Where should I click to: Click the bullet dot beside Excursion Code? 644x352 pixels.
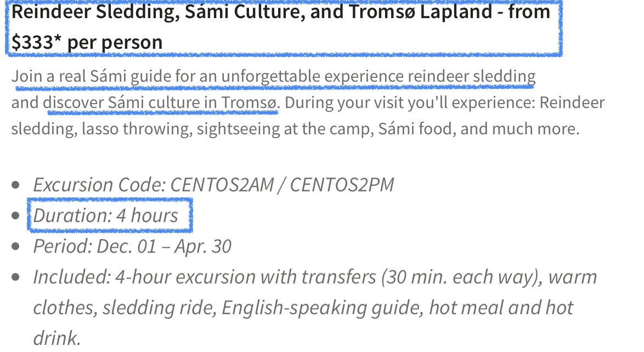(x=15, y=185)
